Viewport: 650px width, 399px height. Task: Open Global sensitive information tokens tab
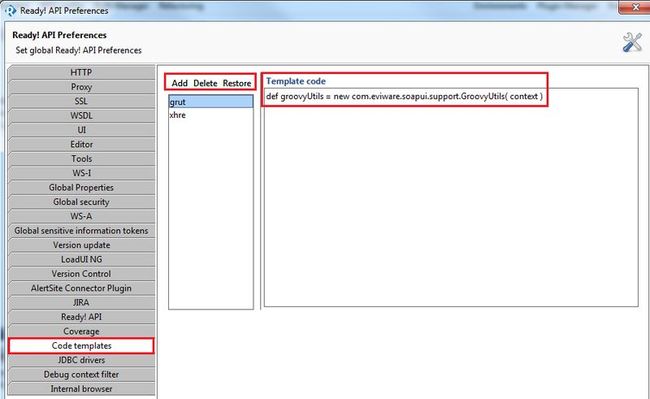(x=81, y=230)
